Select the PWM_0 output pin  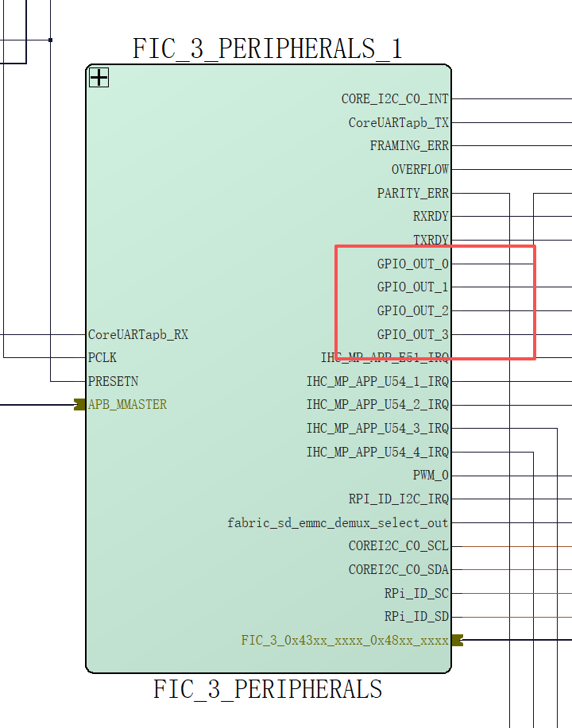click(x=431, y=476)
